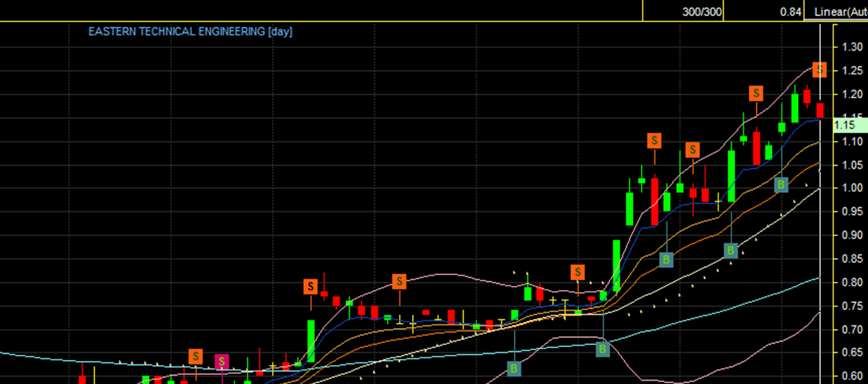This screenshot has height=384, width=868.
Task: Click the 1.00 price axis label
Action: [x=852, y=188]
